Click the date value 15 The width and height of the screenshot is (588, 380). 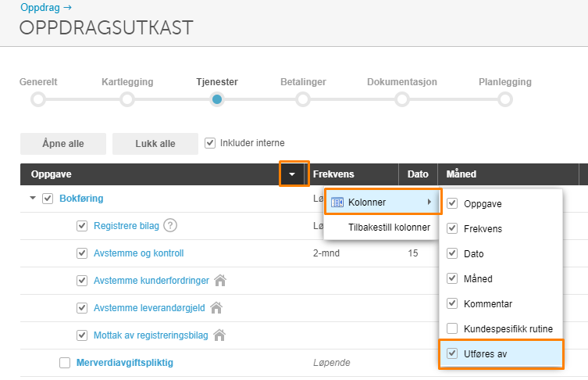point(413,253)
